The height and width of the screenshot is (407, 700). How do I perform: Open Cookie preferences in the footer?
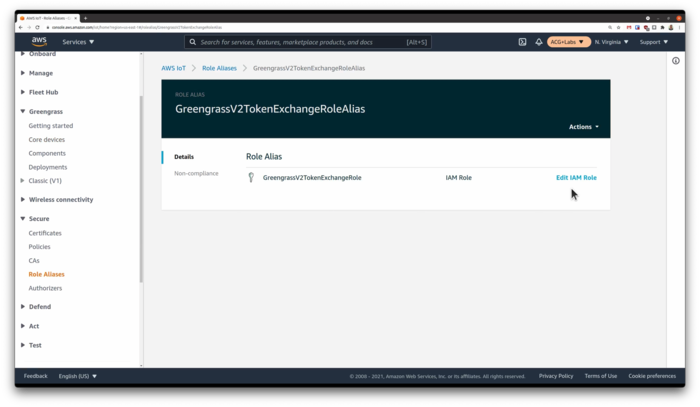pos(652,376)
